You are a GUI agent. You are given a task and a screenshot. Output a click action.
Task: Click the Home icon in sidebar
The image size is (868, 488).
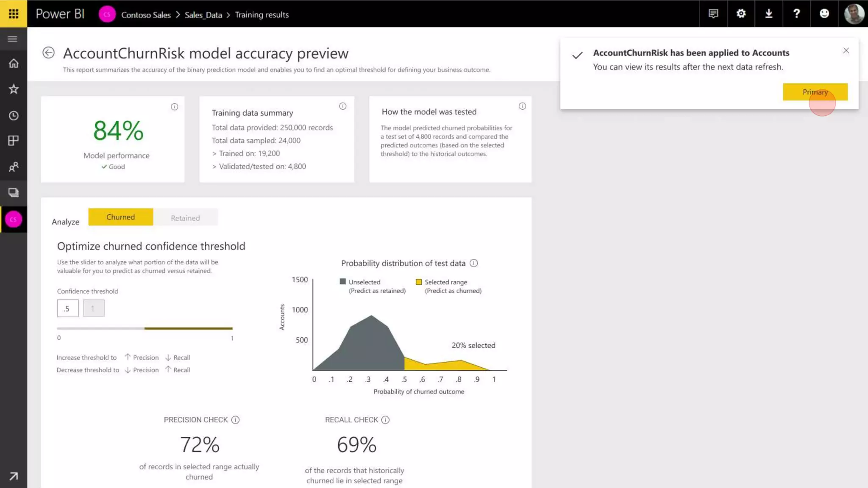[x=14, y=64]
